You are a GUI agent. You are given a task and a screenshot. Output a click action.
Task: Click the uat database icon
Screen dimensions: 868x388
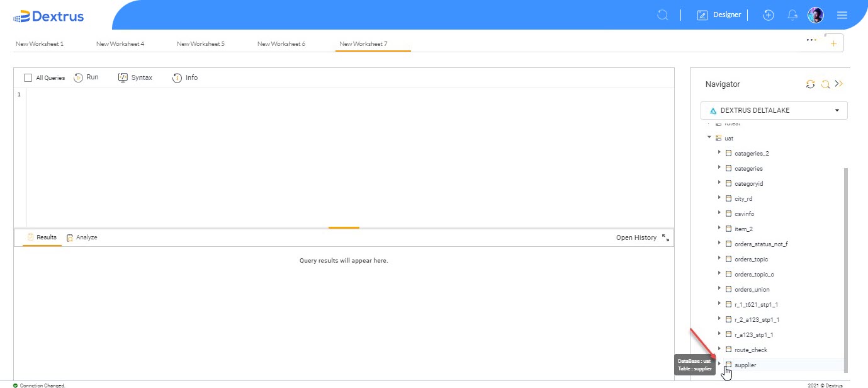(x=718, y=138)
